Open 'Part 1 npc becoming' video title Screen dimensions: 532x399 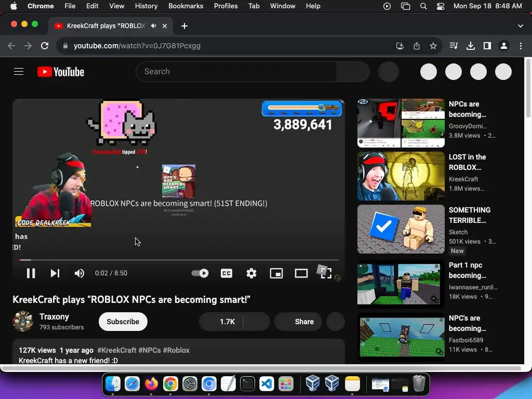pyautogui.click(x=467, y=270)
